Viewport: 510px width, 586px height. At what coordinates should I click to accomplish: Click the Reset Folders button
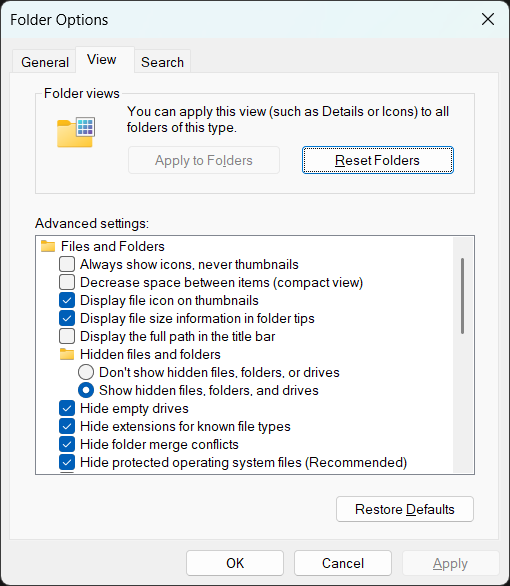coord(377,160)
